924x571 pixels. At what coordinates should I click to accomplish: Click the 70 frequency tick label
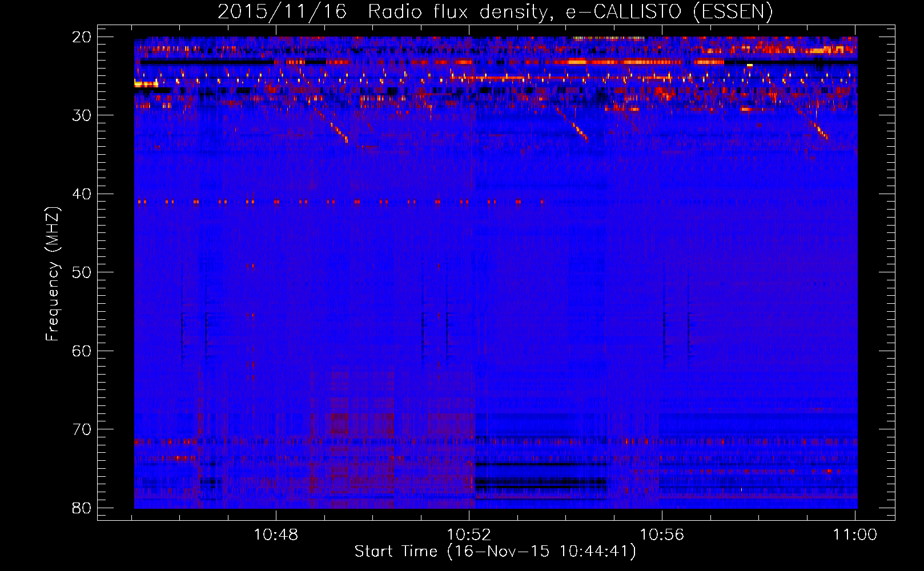(x=82, y=429)
